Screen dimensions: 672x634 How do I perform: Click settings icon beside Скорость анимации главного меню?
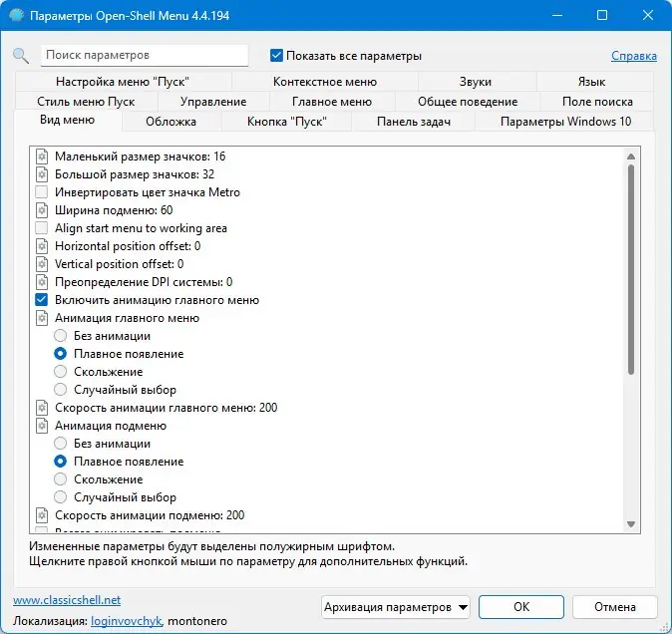coord(42,408)
